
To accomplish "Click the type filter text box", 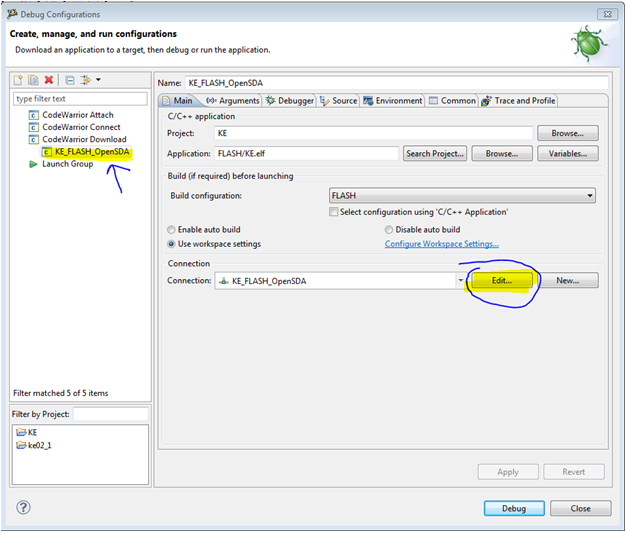I will click(x=80, y=99).
